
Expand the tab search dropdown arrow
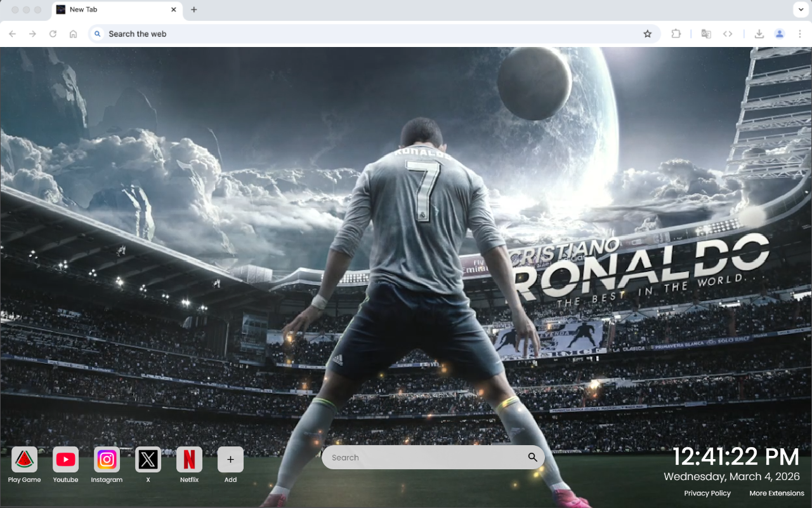pos(800,10)
